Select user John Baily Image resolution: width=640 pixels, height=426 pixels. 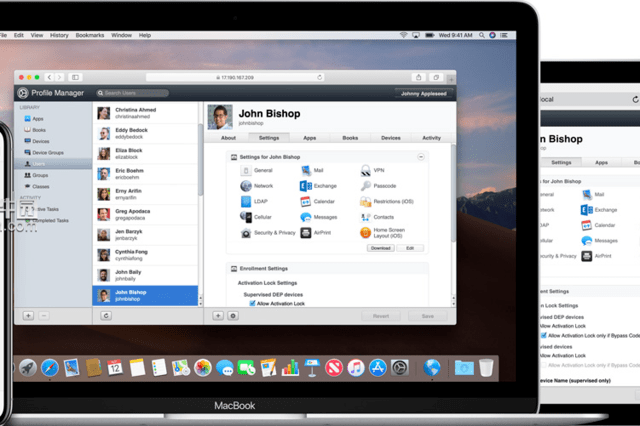[145, 275]
